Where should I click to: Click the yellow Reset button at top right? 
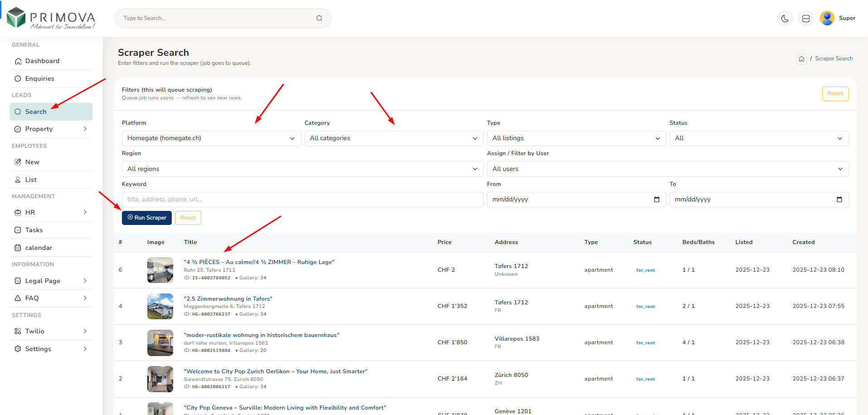[835, 94]
